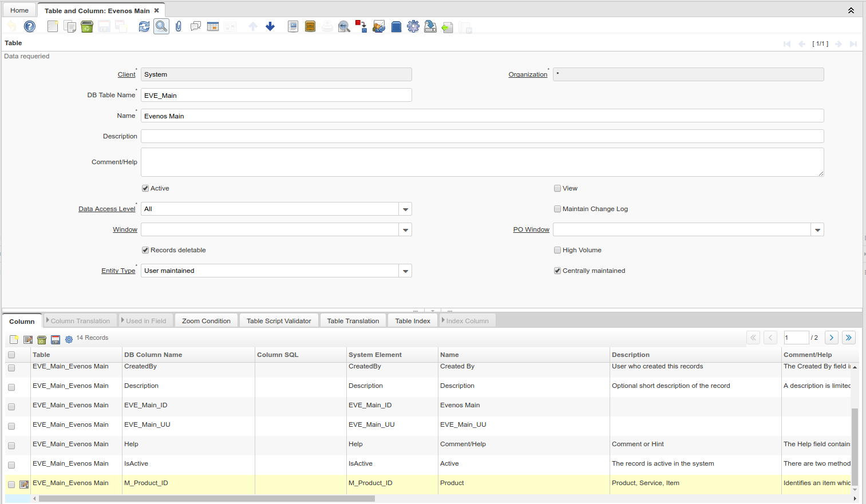Image resolution: width=866 pixels, height=504 pixels.
Task: Toggle grid view in main toolbar
Action: point(213,26)
